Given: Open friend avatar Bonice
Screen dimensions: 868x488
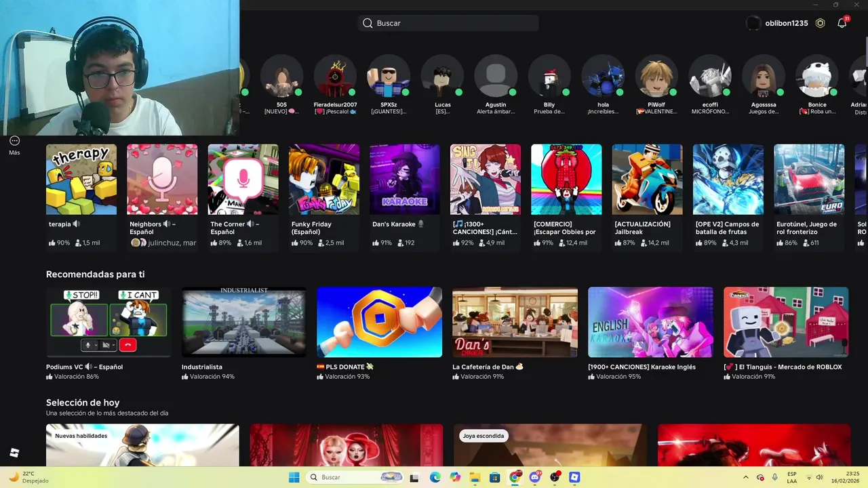Looking at the screenshot, I should [817, 76].
